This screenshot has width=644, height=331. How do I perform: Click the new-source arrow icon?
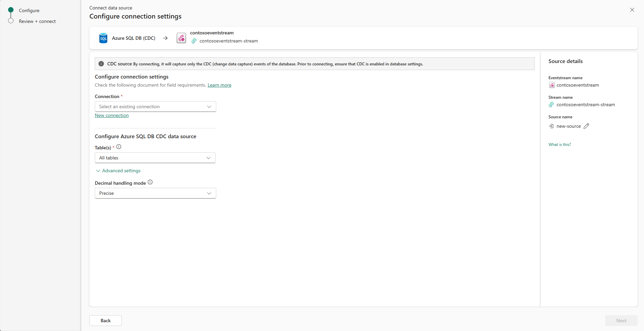(x=551, y=126)
